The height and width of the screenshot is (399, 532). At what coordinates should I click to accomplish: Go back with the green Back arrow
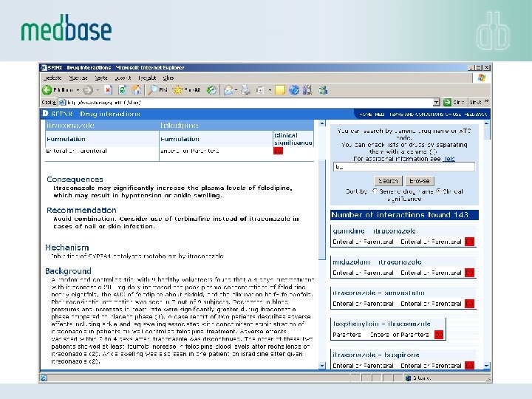(x=47, y=90)
